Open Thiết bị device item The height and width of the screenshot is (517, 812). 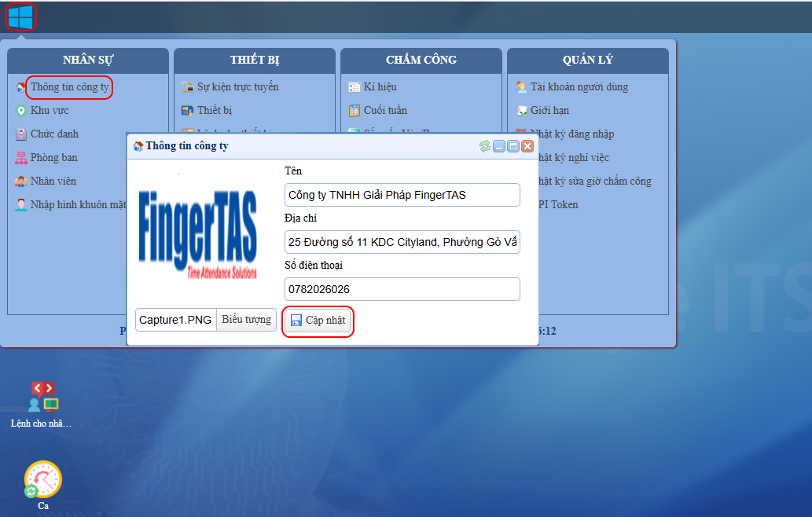pos(214,110)
